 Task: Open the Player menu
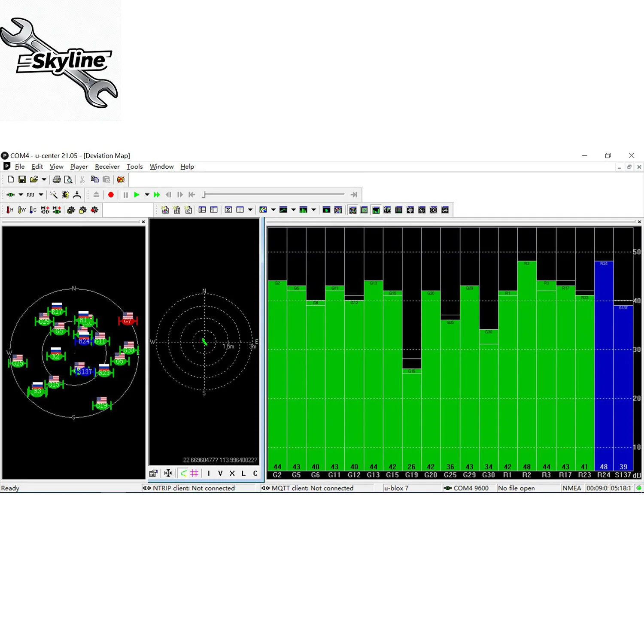[79, 167]
